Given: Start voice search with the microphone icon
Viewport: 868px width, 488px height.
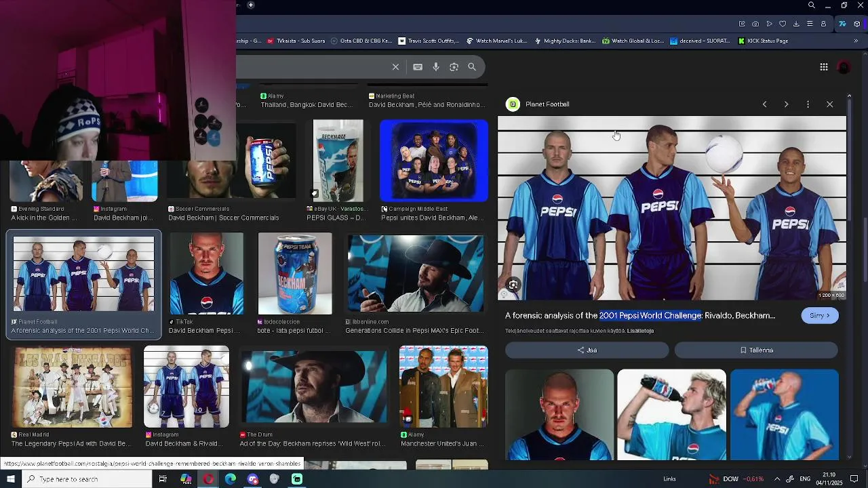Looking at the screenshot, I should point(436,67).
